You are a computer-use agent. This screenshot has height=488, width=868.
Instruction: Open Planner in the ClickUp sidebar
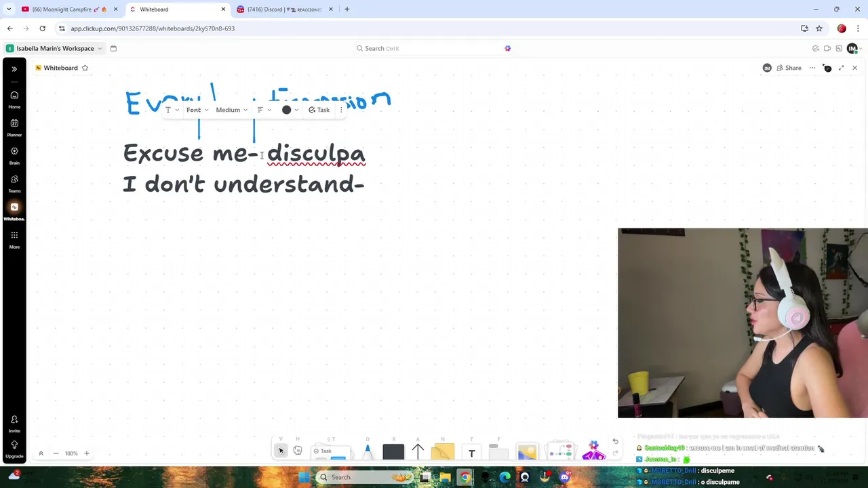click(x=14, y=127)
